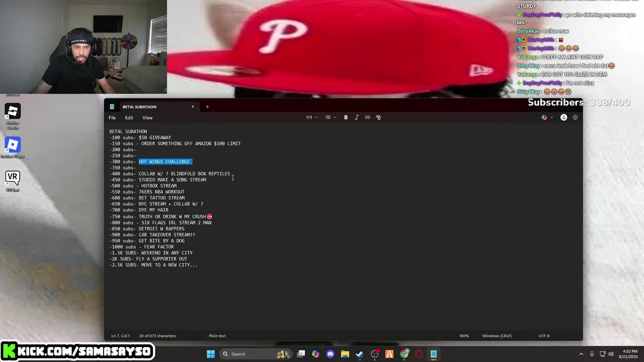This screenshot has width=644, height=362.
Task: Switch to Notepad on the taskbar
Action: (x=433, y=354)
